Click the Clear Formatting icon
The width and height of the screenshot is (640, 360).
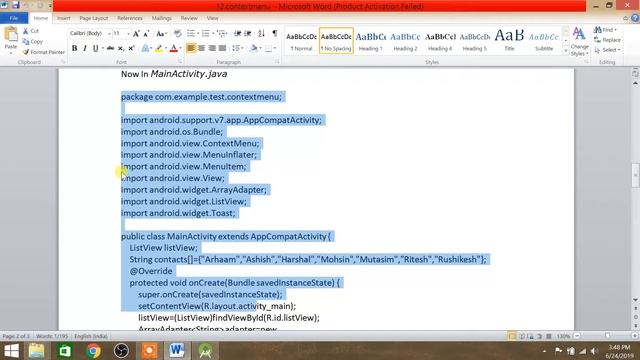click(x=177, y=33)
